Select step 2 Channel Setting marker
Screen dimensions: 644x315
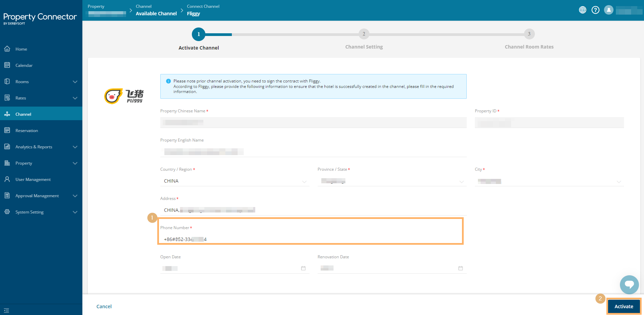pyautogui.click(x=364, y=34)
